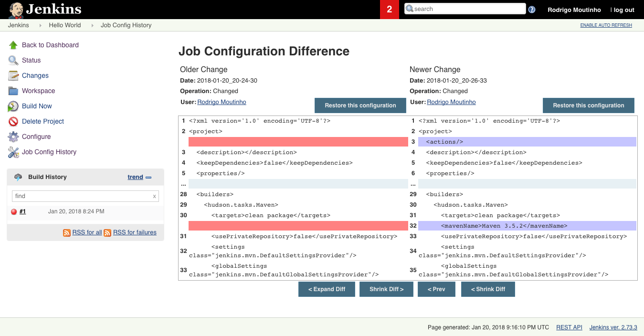Click the red notification badge showing 2
644x336 pixels.
389,10
